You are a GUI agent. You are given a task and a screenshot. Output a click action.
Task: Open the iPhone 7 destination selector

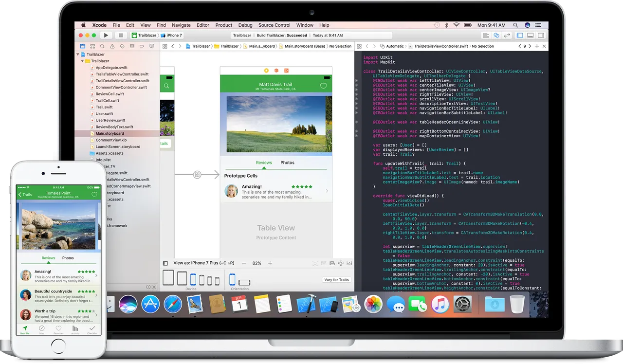(x=171, y=35)
